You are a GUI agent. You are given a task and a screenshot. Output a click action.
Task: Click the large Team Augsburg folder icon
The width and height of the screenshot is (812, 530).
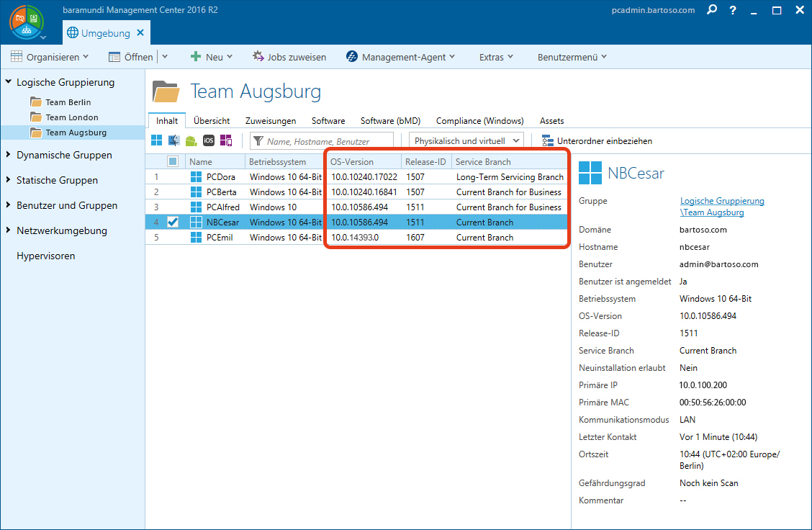[166, 91]
